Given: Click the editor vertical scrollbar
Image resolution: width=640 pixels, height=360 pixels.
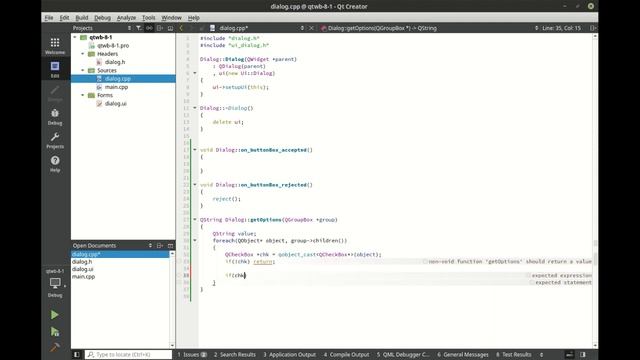Looking at the screenshot, I should (x=595, y=191).
